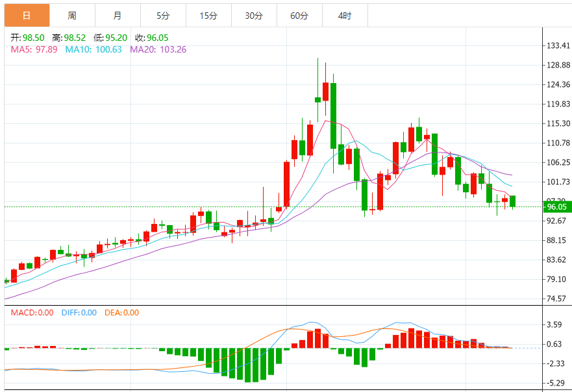This screenshot has height=392, width=572.
Task: Switch to the 周 weekly tab
Action: [x=72, y=15]
